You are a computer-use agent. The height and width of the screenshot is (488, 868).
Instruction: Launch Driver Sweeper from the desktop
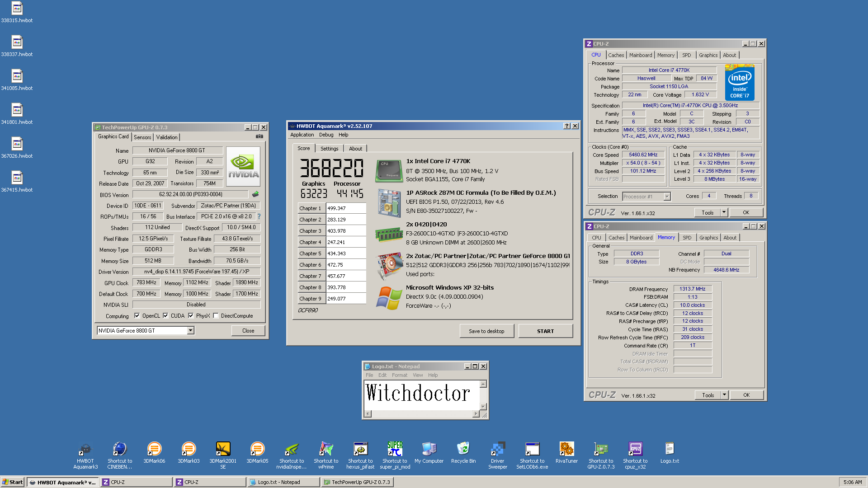[498, 455]
